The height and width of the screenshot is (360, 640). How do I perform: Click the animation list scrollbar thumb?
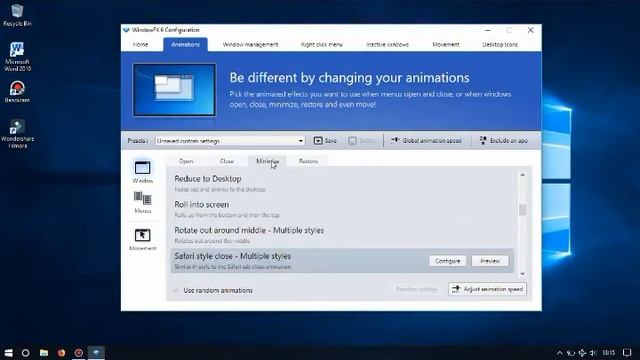pos(522,210)
